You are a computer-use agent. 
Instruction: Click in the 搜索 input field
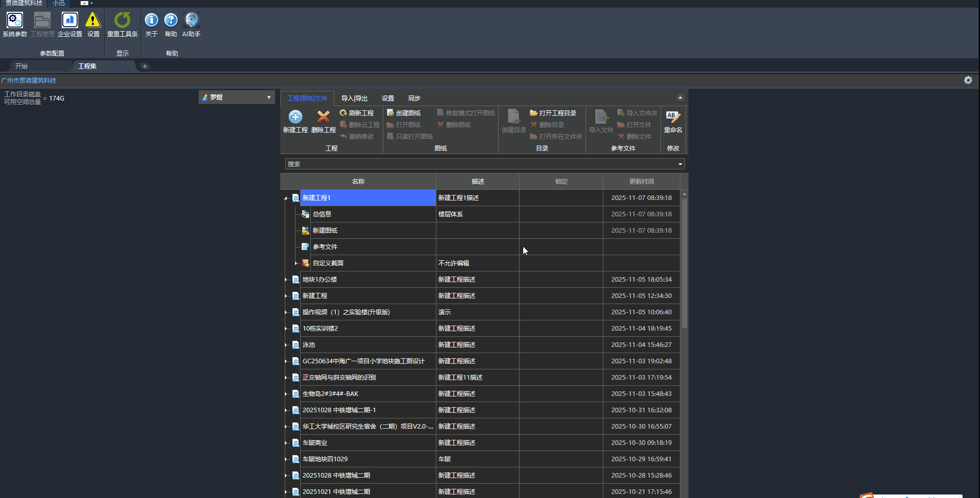(480, 164)
